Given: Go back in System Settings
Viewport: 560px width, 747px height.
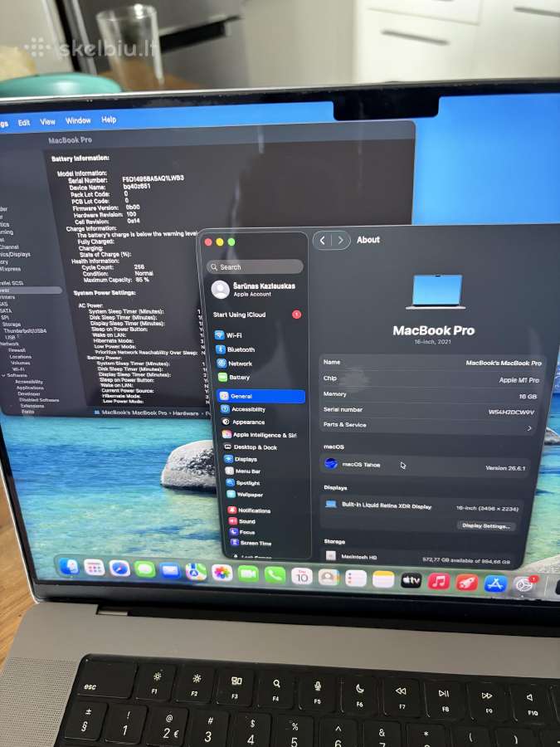Looking at the screenshot, I should pos(323,240).
